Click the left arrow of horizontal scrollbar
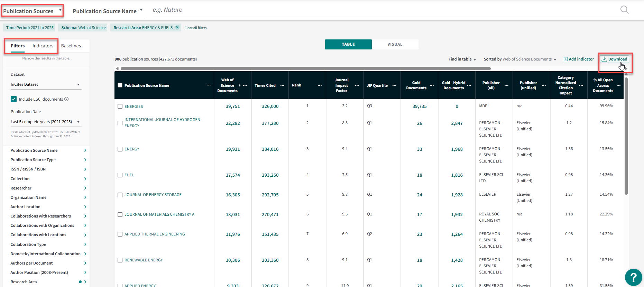644x287 pixels. click(x=117, y=68)
